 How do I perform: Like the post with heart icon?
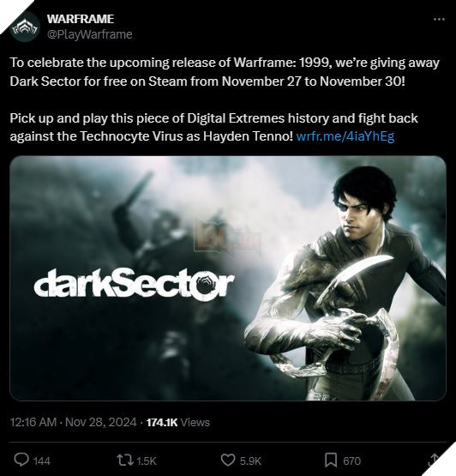tap(227, 461)
